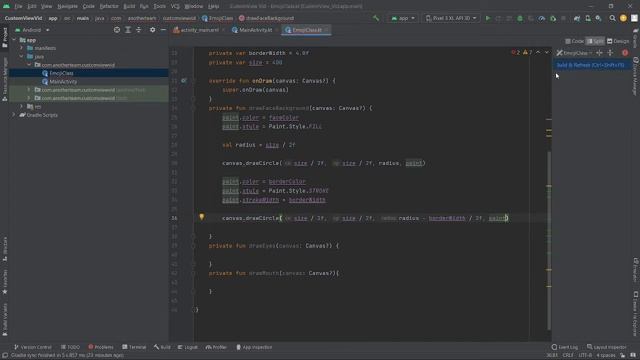Toggle the Resource Manager side tab
The height and width of the screenshot is (360, 640).
coord(4,79)
